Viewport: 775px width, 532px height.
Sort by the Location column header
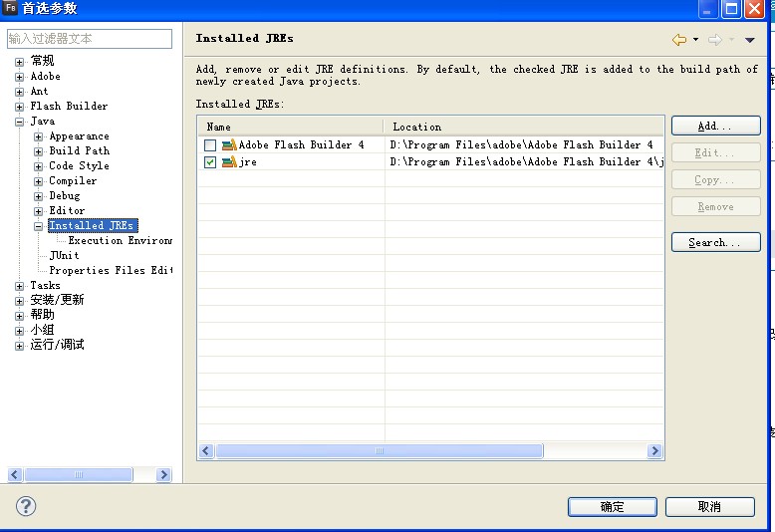point(524,127)
